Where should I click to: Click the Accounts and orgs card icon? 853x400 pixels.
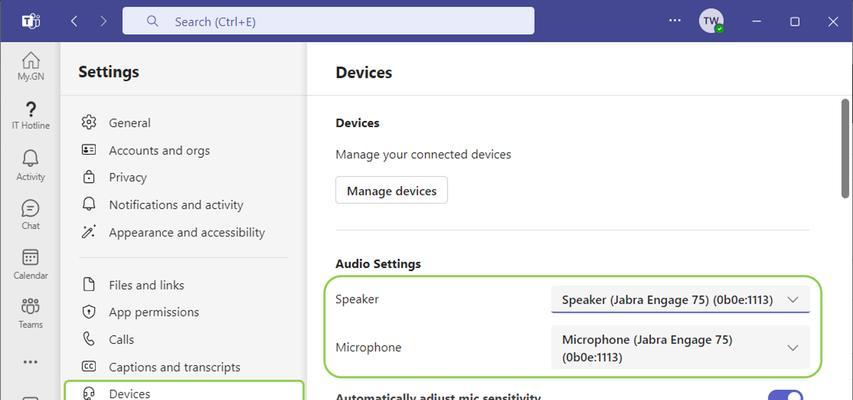[89, 150]
